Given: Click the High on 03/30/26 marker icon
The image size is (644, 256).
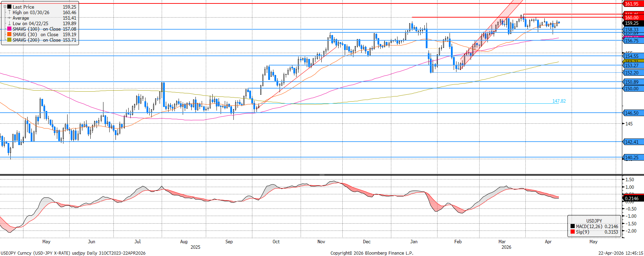Looking at the screenshot, I should (9, 12).
